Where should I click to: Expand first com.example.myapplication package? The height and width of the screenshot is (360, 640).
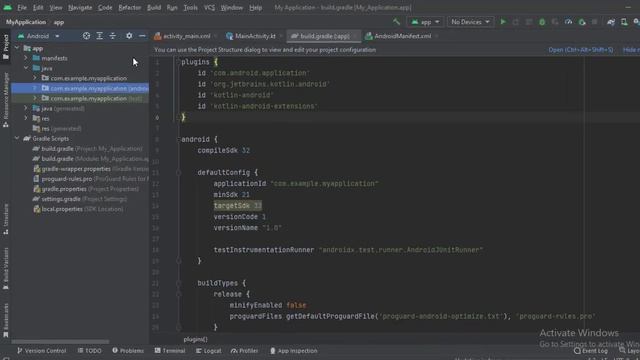(35, 78)
